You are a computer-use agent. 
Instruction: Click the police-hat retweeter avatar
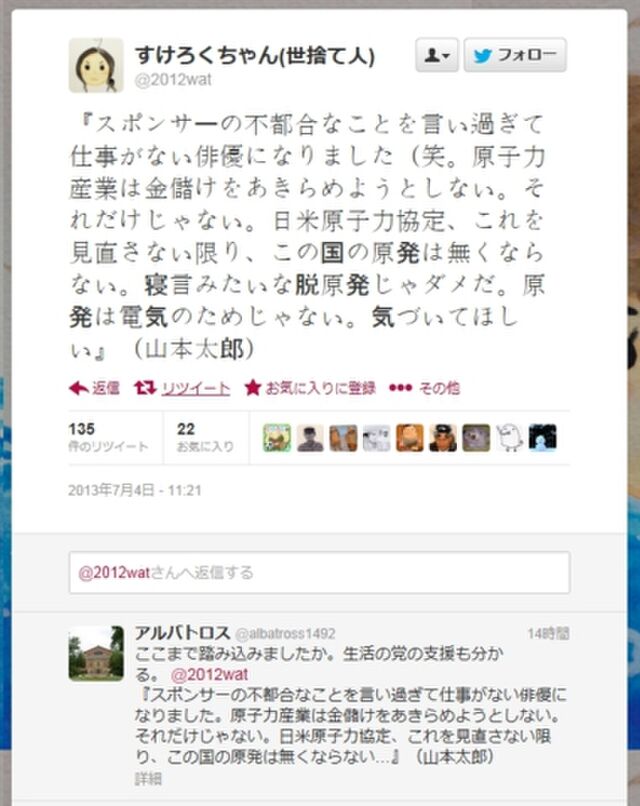point(443,438)
